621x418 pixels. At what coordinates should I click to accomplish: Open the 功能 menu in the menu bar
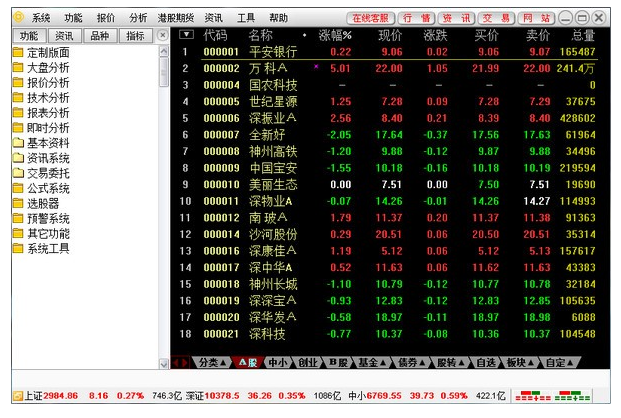click(x=73, y=18)
